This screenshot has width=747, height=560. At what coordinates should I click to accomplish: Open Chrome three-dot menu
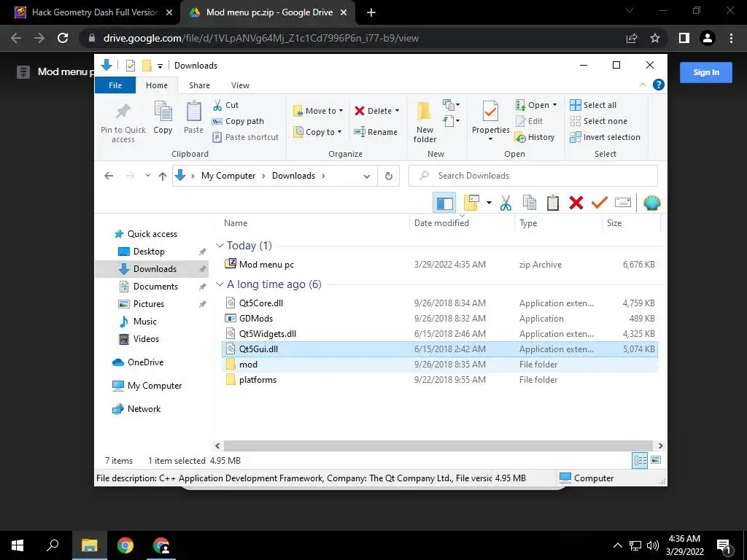[x=731, y=38]
